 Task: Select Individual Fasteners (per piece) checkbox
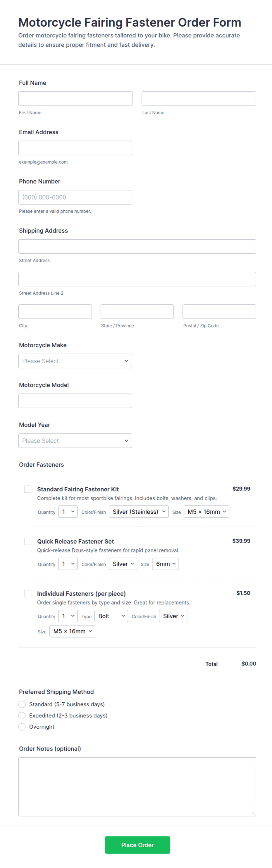pos(28,593)
